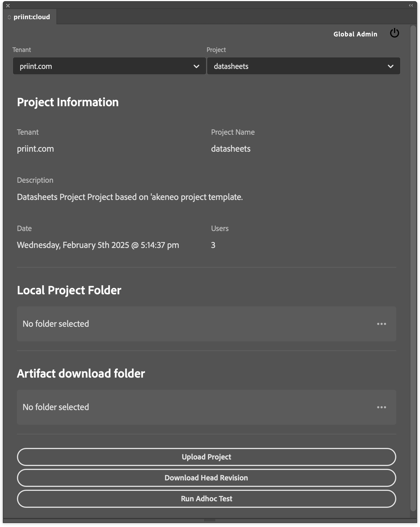The image size is (420, 527).
Task: Open the Project dropdown showing datasheets
Action: point(303,66)
